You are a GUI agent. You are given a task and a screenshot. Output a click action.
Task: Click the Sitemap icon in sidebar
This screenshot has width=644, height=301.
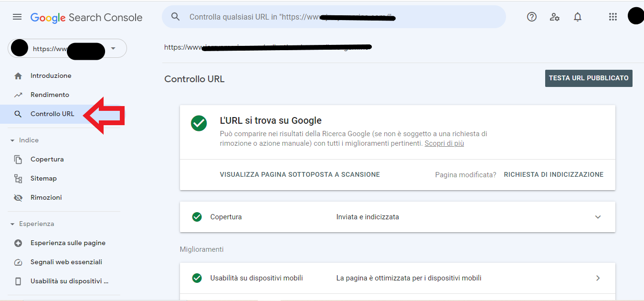pos(18,179)
